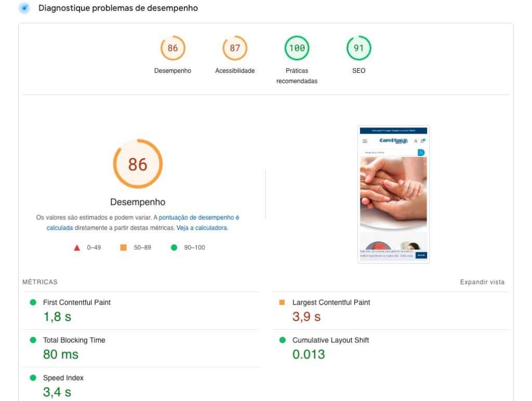
Task: Select the Acessibilidade score gauge 87
Action: tap(235, 48)
